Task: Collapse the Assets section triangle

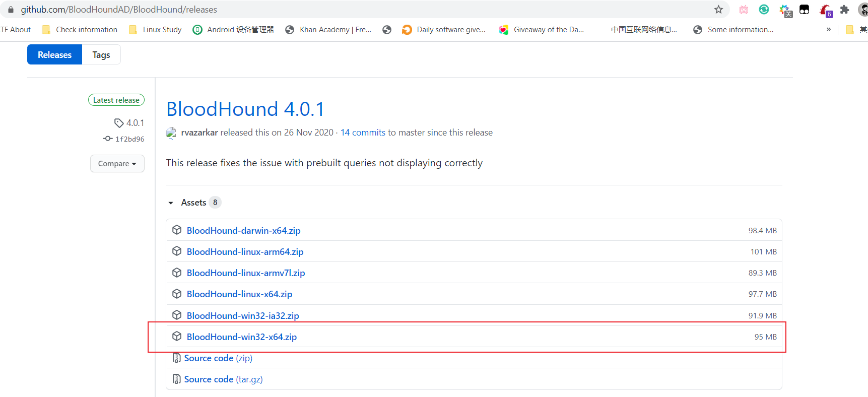Action: [171, 203]
